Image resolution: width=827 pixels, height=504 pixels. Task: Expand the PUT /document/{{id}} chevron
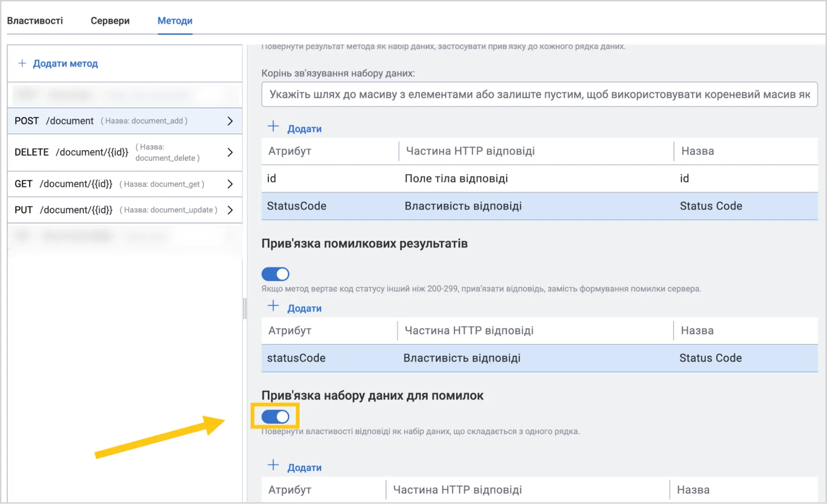pos(230,210)
